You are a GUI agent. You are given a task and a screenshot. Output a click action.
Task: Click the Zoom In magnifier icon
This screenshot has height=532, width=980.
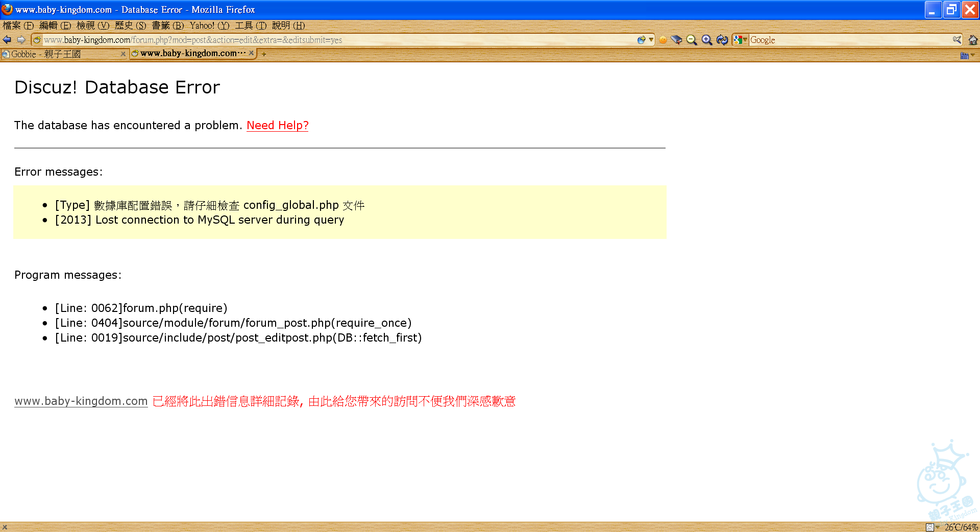707,40
